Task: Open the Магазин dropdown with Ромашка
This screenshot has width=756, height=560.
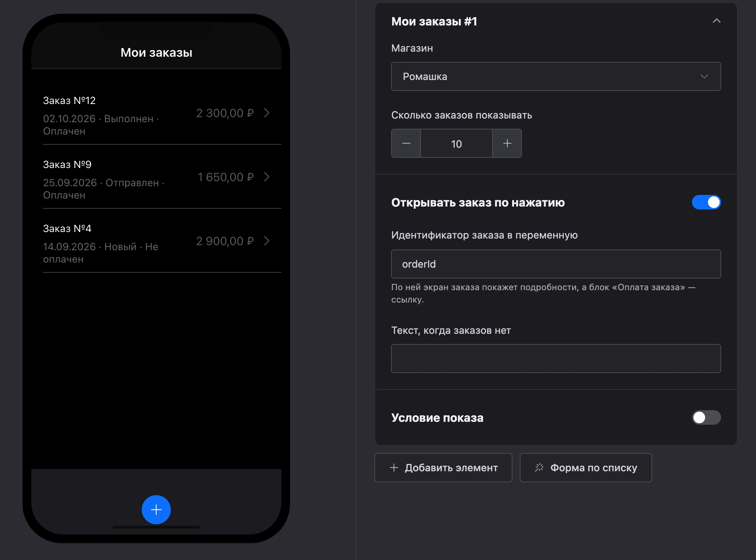Action: pos(556,76)
